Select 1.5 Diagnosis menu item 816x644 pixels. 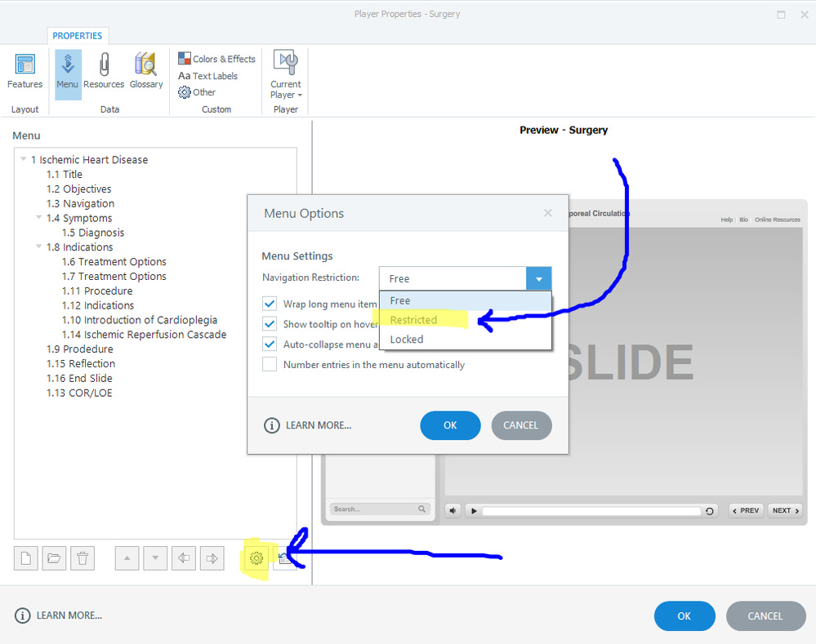point(93,233)
